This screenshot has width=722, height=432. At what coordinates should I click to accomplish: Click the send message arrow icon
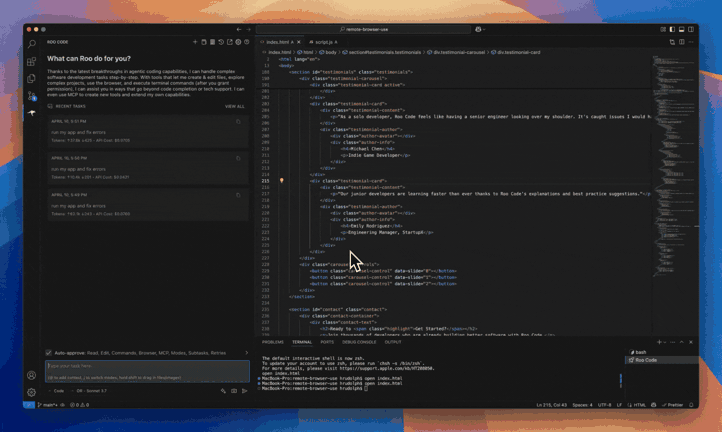coord(244,391)
